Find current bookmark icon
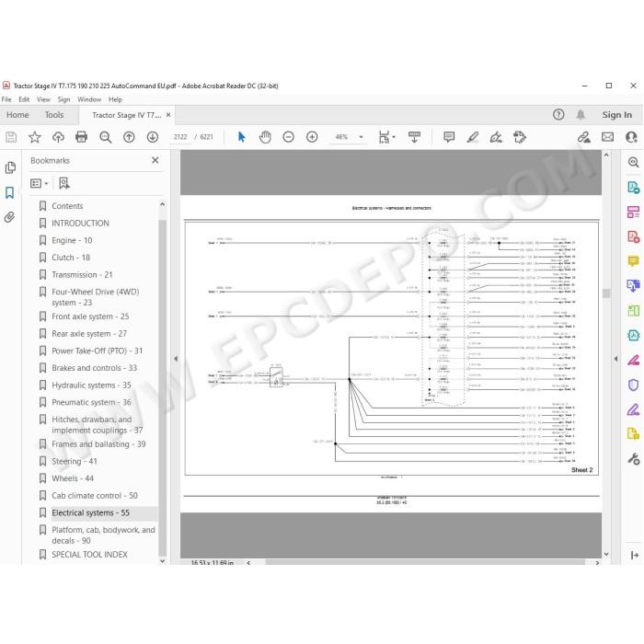This screenshot has width=644, height=644. pyautogui.click(x=64, y=183)
